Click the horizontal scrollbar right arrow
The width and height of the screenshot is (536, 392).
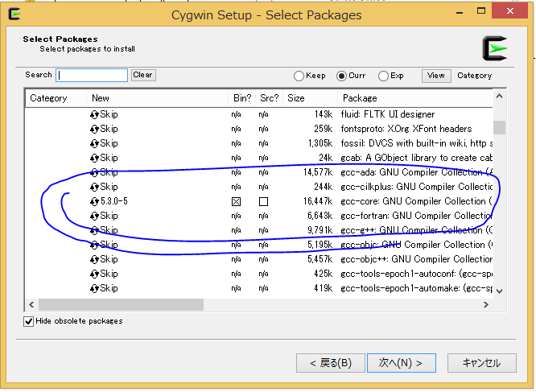[x=486, y=305]
